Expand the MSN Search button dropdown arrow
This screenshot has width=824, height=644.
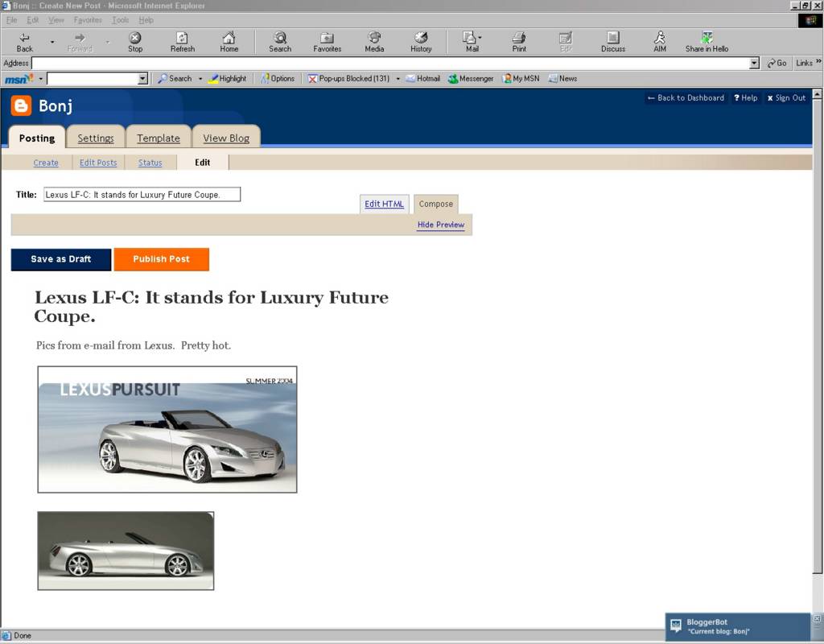(200, 79)
